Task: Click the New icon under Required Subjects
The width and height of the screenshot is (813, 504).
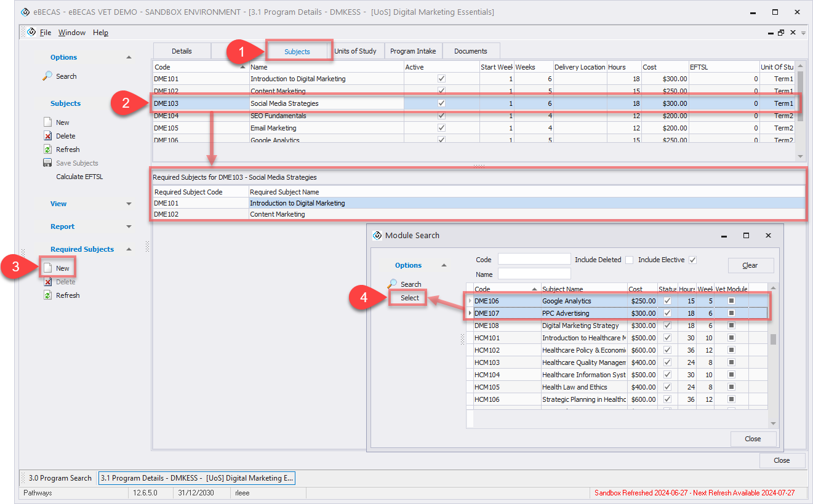Action: pyautogui.click(x=48, y=268)
